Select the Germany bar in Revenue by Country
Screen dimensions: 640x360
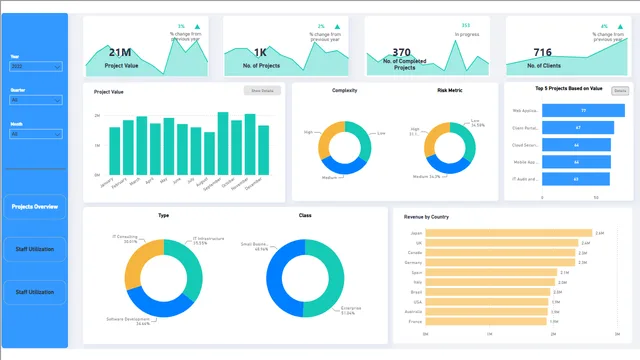pos(500,262)
